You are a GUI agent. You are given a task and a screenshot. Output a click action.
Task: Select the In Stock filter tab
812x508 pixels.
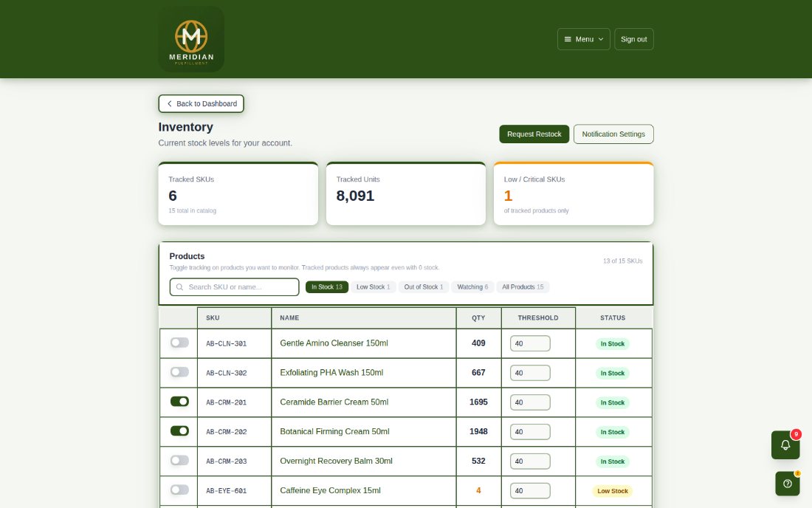click(327, 287)
